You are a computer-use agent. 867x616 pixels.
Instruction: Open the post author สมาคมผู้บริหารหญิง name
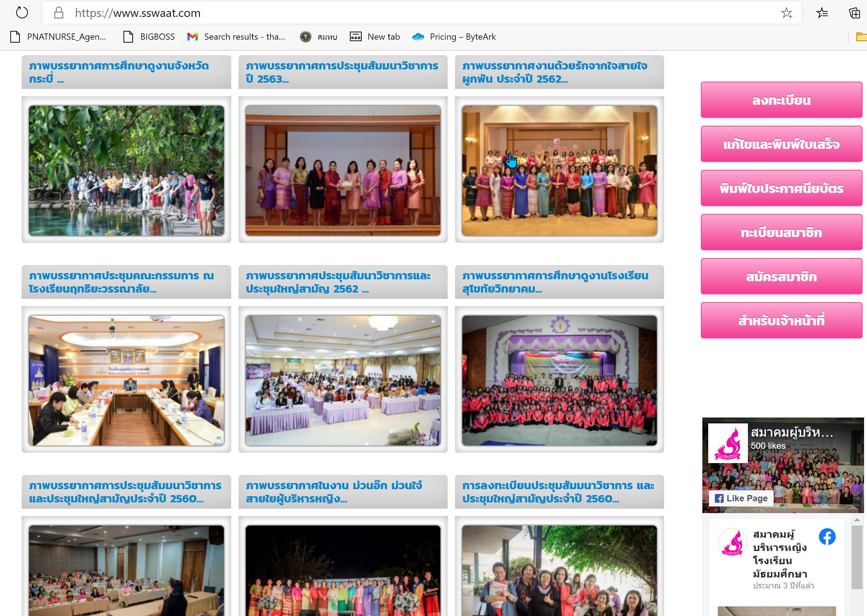point(780,554)
